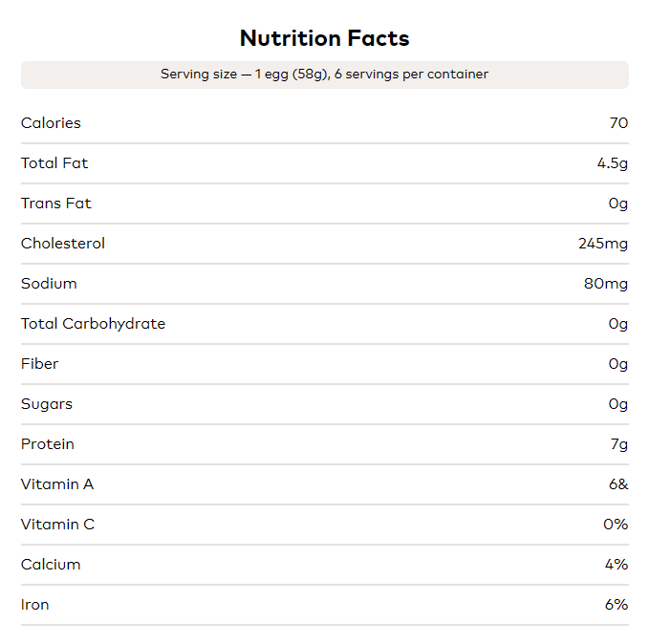Click the Cholesterol label
This screenshot has width=649, height=644.
click(x=63, y=244)
